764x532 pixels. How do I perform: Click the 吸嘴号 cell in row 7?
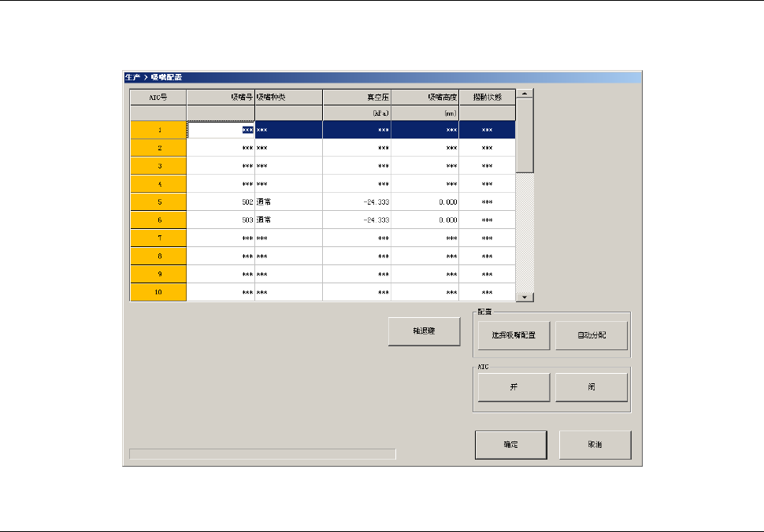coord(221,238)
